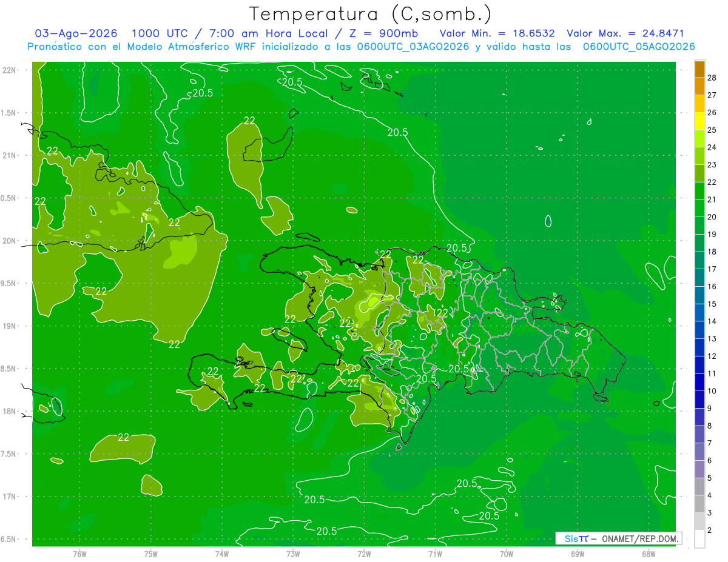Click the colorbar label '25'
Viewport: 728px width, 562px height.
pyautogui.click(x=712, y=130)
